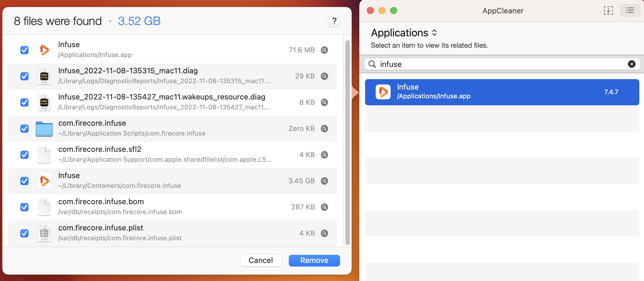The image size is (644, 281).
Task: Click magnifier icon for com.firecore.infuse.plist
Action: [324, 233]
